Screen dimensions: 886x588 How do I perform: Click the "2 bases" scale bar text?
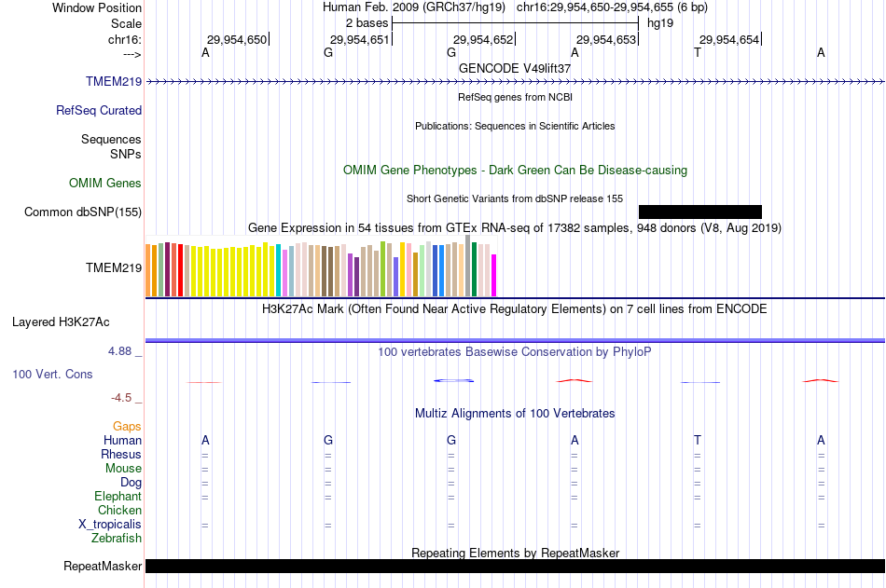[x=367, y=23]
